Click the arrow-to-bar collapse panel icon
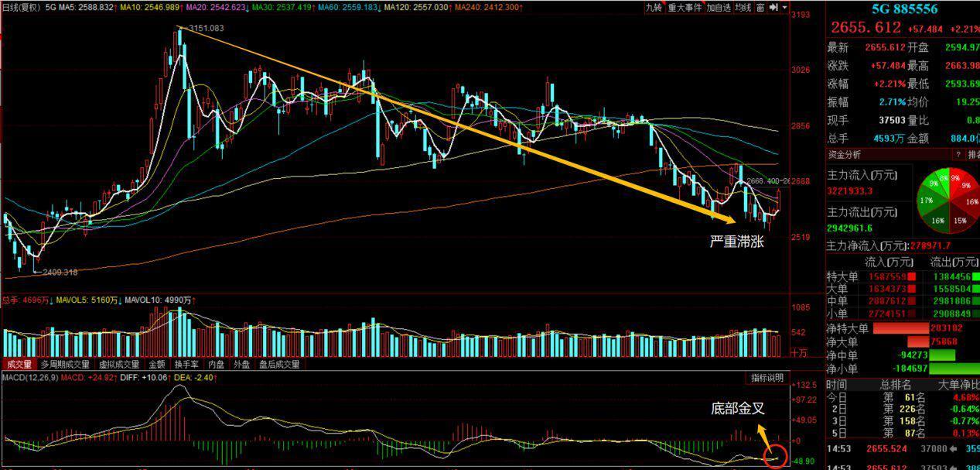 click(x=773, y=8)
